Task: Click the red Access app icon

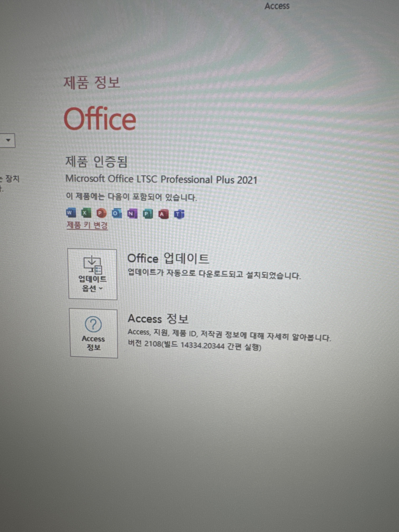Action: coord(163,214)
